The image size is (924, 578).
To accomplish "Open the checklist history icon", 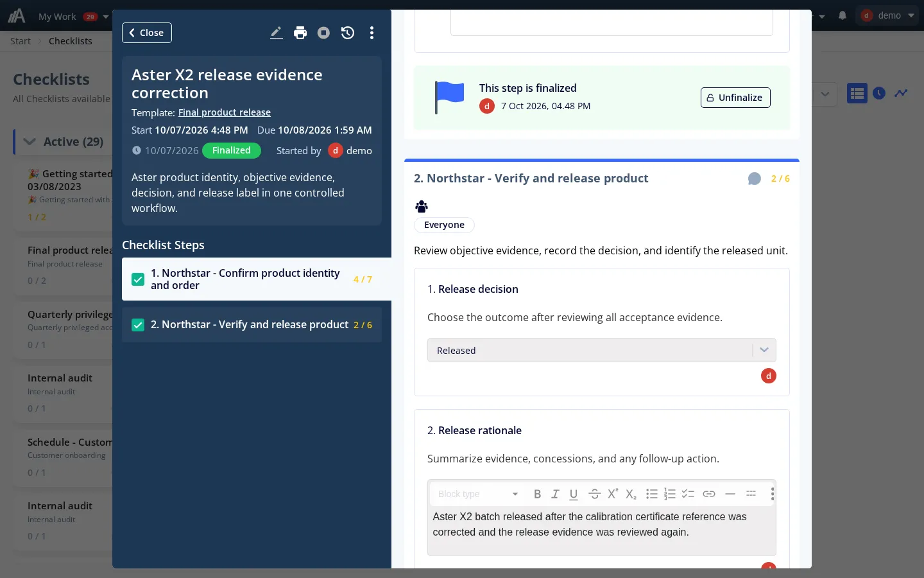I will point(348,33).
